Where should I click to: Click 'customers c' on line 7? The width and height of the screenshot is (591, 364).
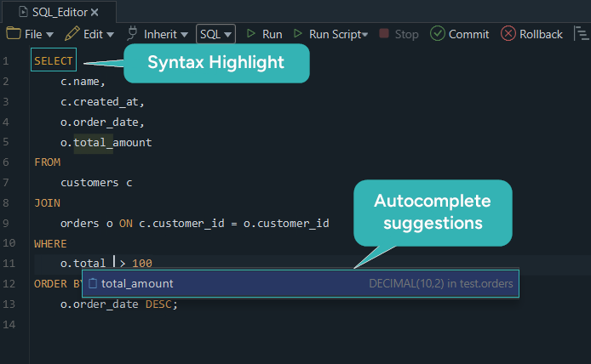(96, 183)
